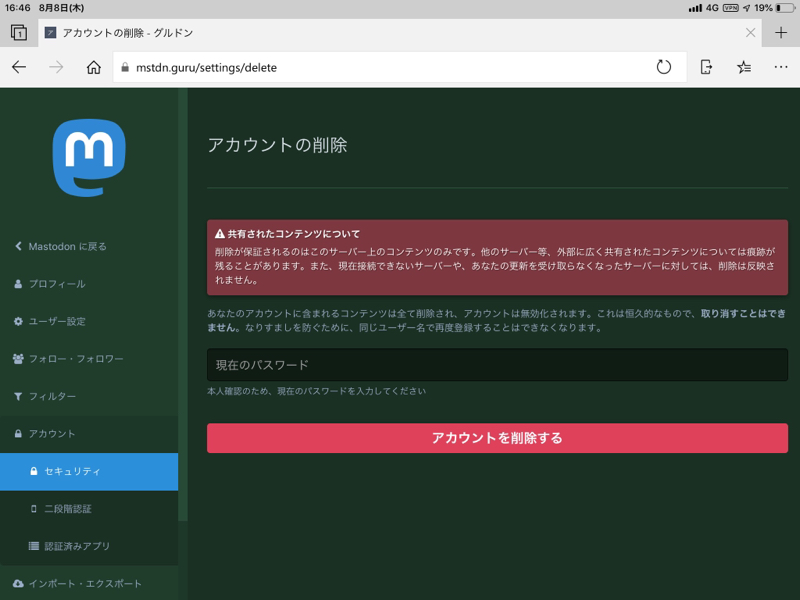Click hint text 本人確認のため、現在のパスワードを入力してください
The image size is (800, 600).
point(316,391)
